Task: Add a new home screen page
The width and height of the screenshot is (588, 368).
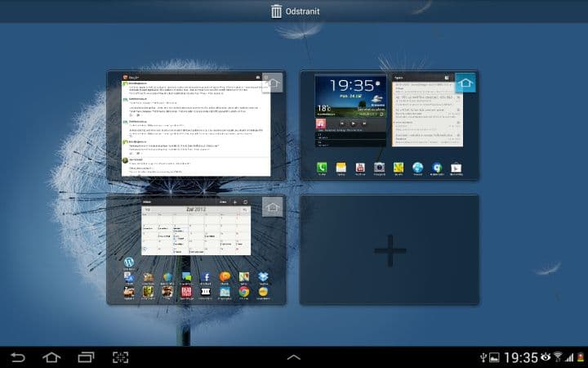Action: 389,249
